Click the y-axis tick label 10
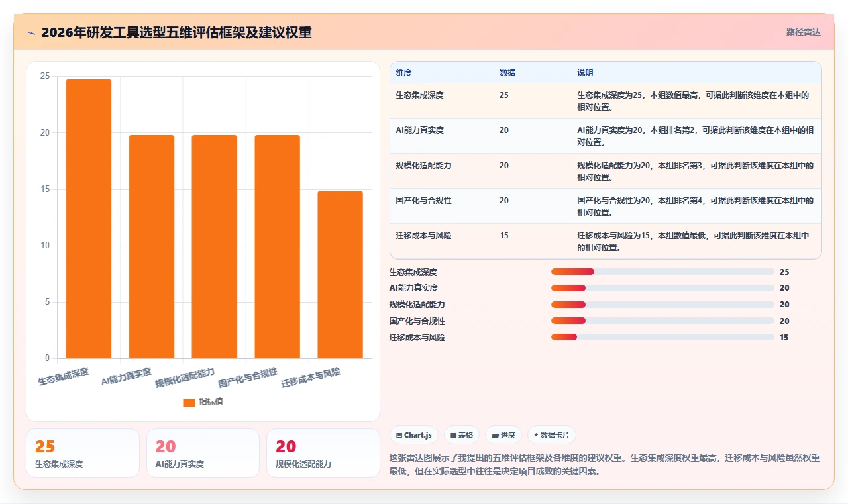The image size is (848, 504). [45, 246]
